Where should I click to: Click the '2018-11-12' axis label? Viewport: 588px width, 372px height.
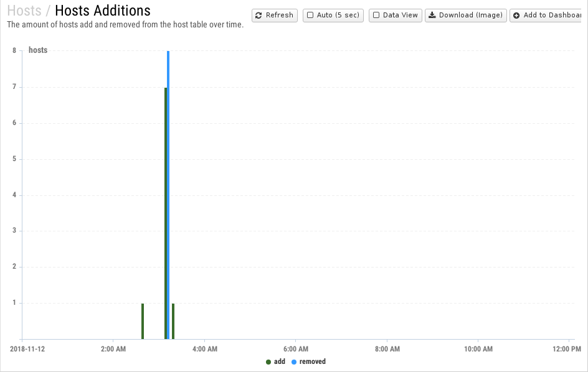27,349
